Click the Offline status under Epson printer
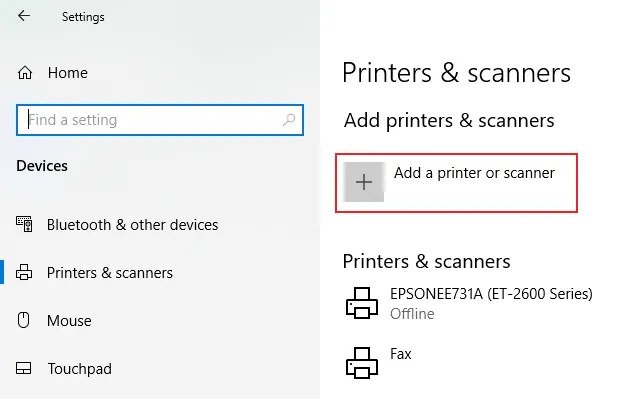Screen dimensions: 622x399 pyautogui.click(x=412, y=314)
